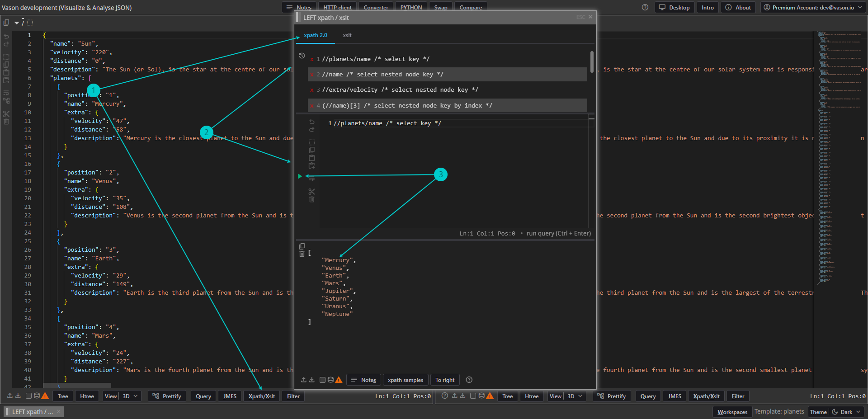The height and width of the screenshot is (419, 868).
Task: Open the Theme Dark dropdown
Action: [846, 412]
